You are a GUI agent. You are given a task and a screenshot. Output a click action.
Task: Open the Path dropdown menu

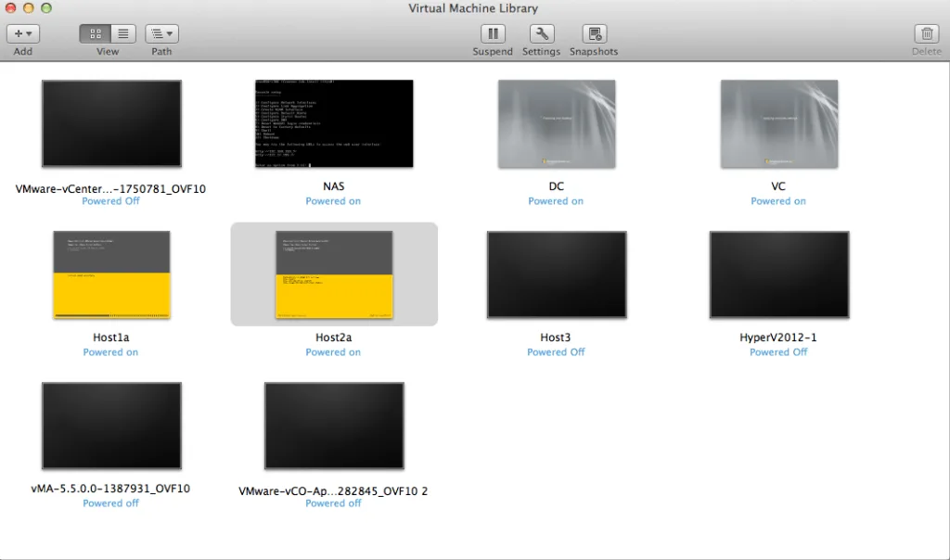(161, 34)
